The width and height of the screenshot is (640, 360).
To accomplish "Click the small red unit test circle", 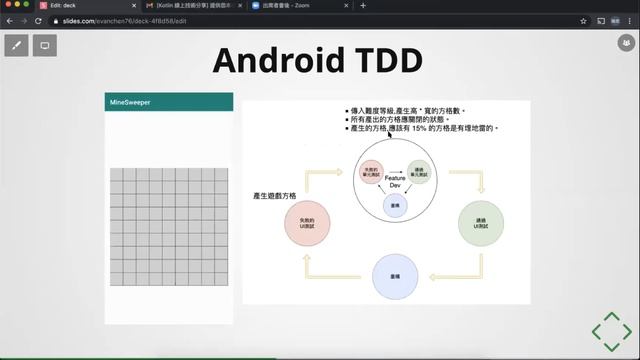I will [371, 172].
